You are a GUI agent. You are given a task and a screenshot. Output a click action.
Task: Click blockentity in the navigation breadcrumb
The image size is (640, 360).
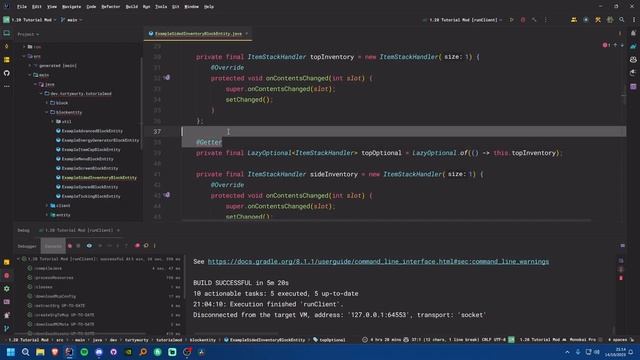202,340
